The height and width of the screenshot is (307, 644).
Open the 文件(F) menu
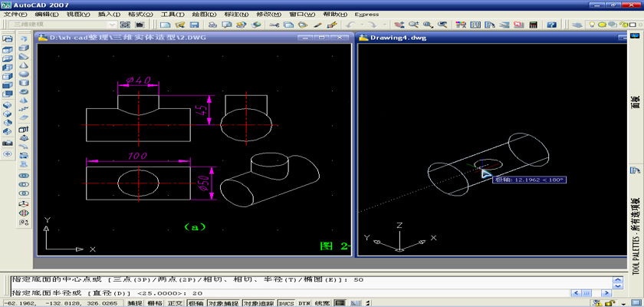pyautogui.click(x=15, y=14)
